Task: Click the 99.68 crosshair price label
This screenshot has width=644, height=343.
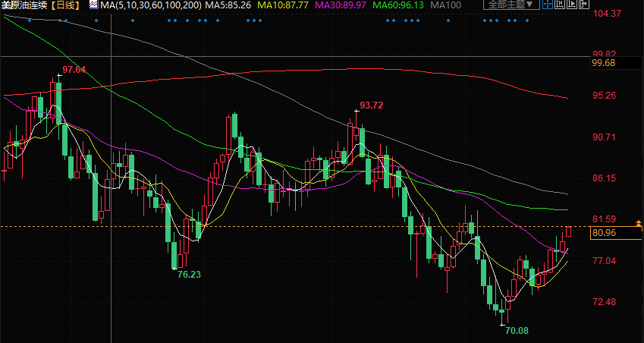Action: pyautogui.click(x=606, y=63)
